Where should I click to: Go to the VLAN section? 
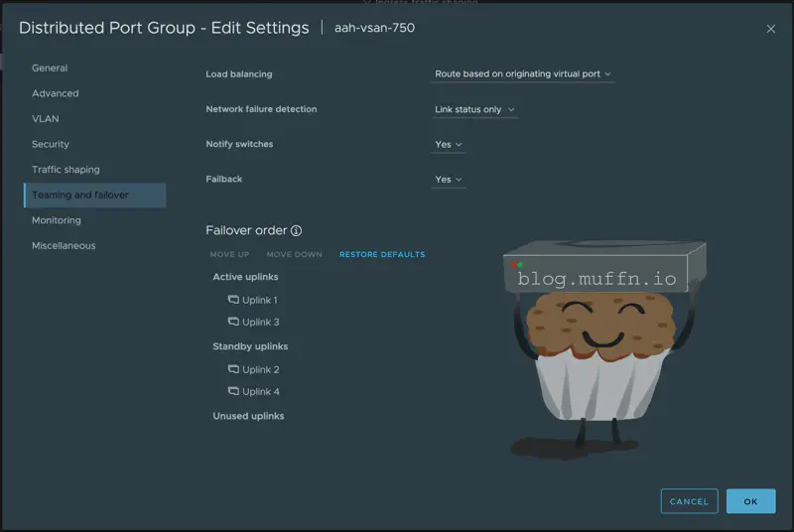(46, 119)
